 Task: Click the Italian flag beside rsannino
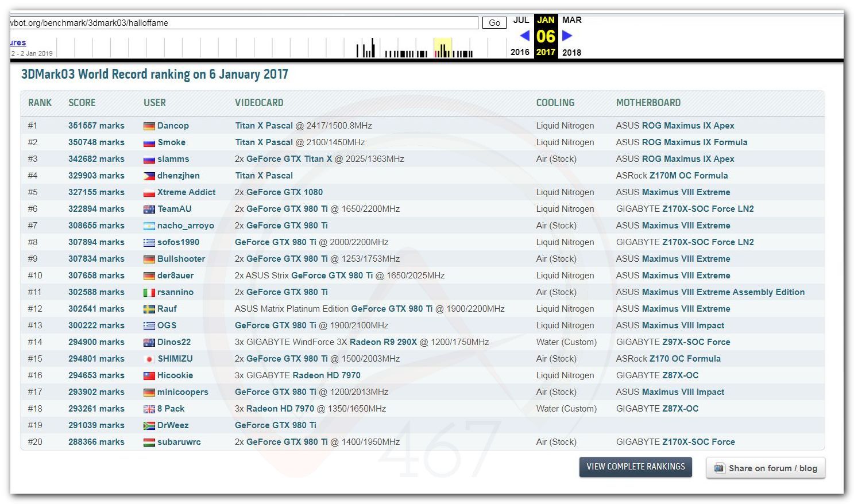149,293
